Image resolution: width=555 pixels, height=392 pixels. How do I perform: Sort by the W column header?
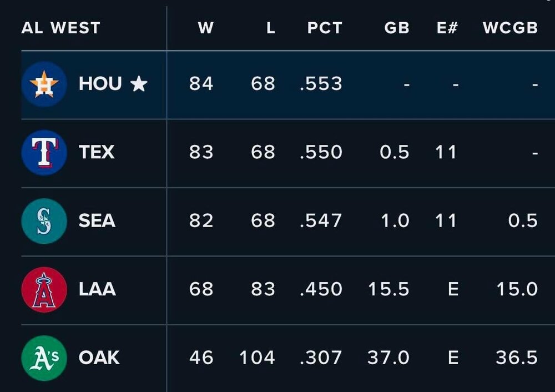coord(205,28)
